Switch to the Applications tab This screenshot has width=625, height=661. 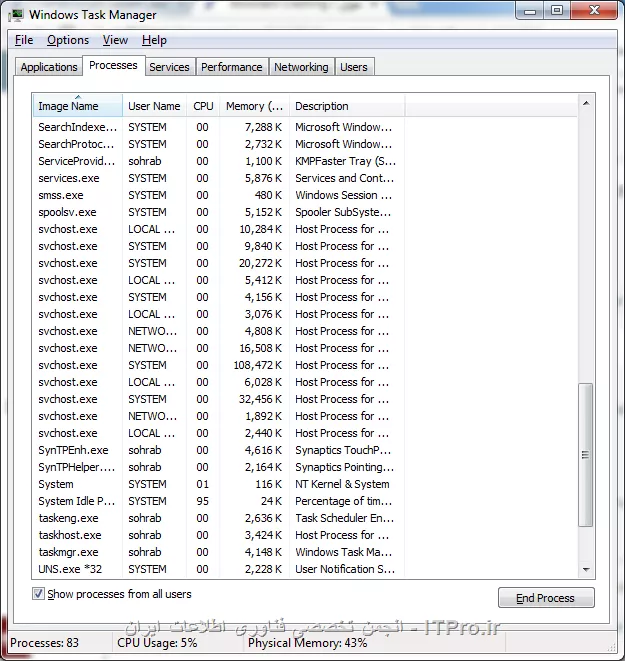coord(49,67)
